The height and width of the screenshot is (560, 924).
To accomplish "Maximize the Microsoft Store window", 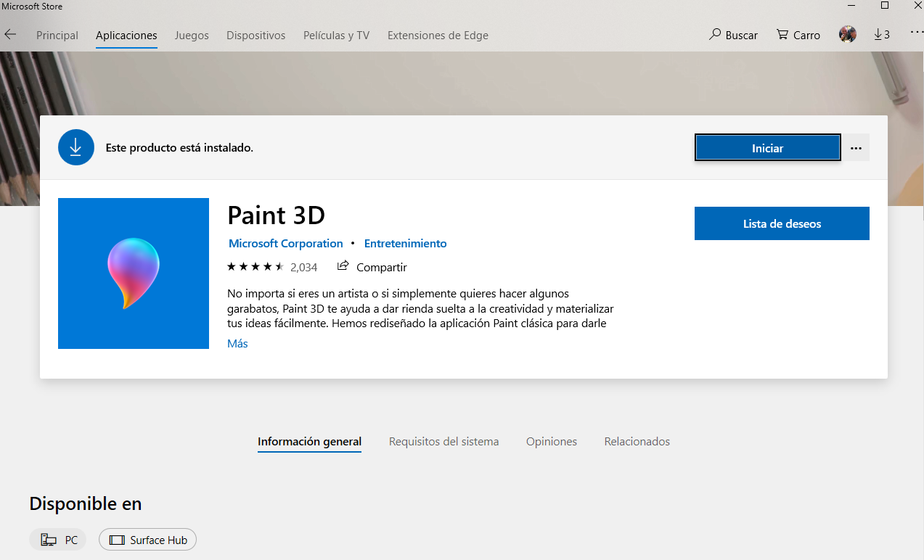I will [x=885, y=6].
